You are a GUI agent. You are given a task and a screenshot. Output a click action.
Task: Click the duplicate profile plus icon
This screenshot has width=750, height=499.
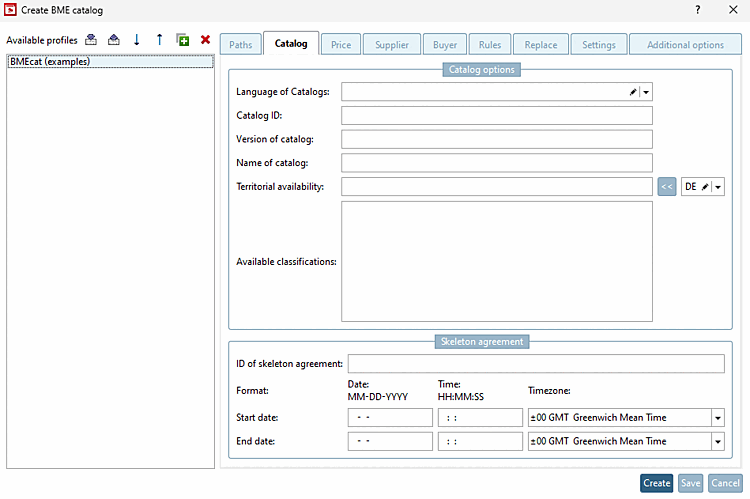183,40
